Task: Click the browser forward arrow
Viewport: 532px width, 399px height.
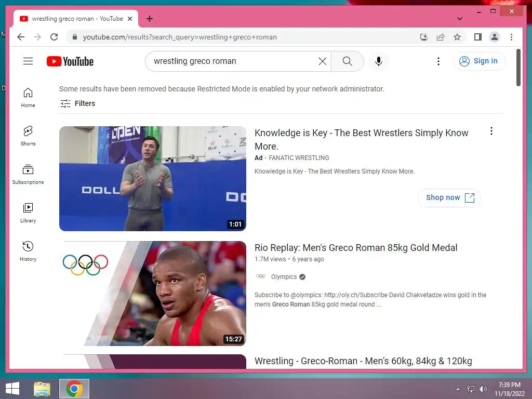Action: [37, 37]
